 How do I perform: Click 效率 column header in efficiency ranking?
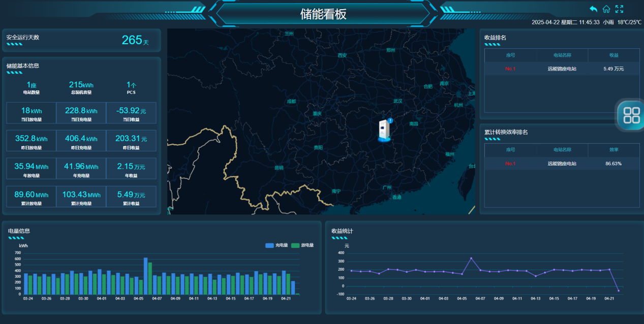click(614, 150)
